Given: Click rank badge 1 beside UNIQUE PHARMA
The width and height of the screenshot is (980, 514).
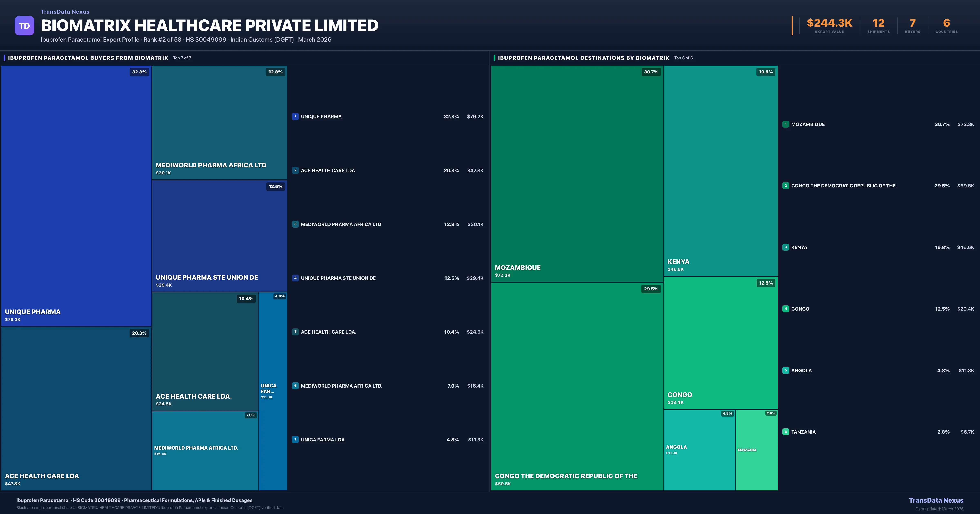Looking at the screenshot, I should click(x=295, y=117).
